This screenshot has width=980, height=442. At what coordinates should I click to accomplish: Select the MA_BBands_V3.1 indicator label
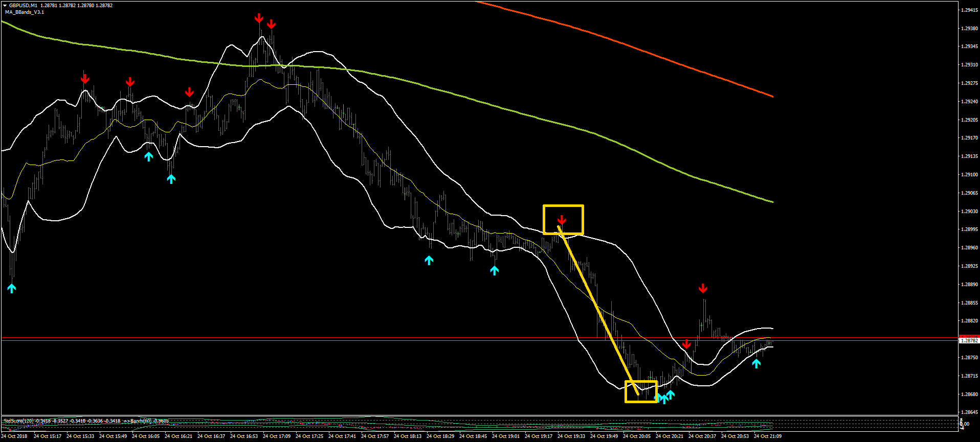click(24, 12)
